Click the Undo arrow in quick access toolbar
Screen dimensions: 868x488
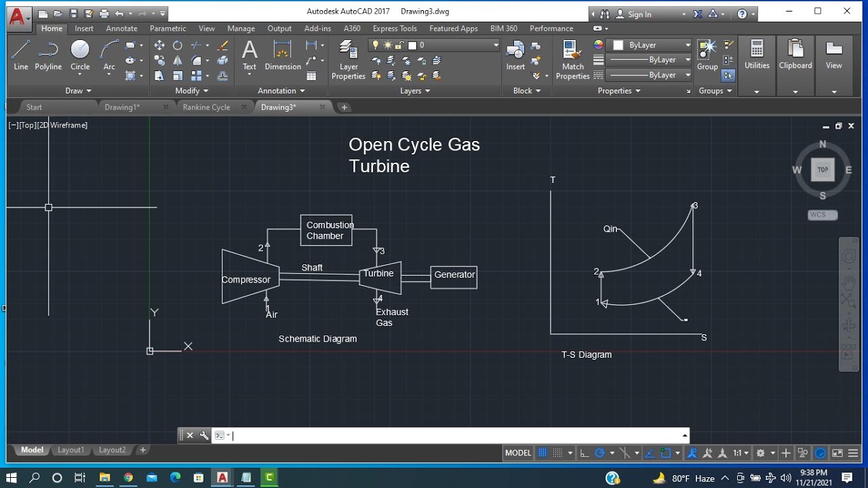[x=120, y=14]
